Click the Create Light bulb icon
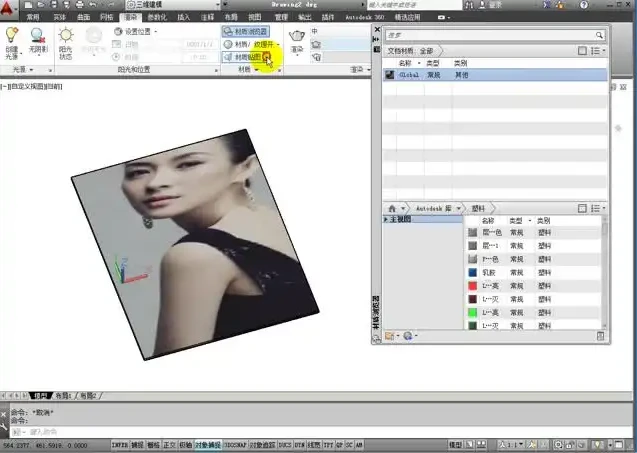Viewport: 637px width, 453px height. coord(13,36)
